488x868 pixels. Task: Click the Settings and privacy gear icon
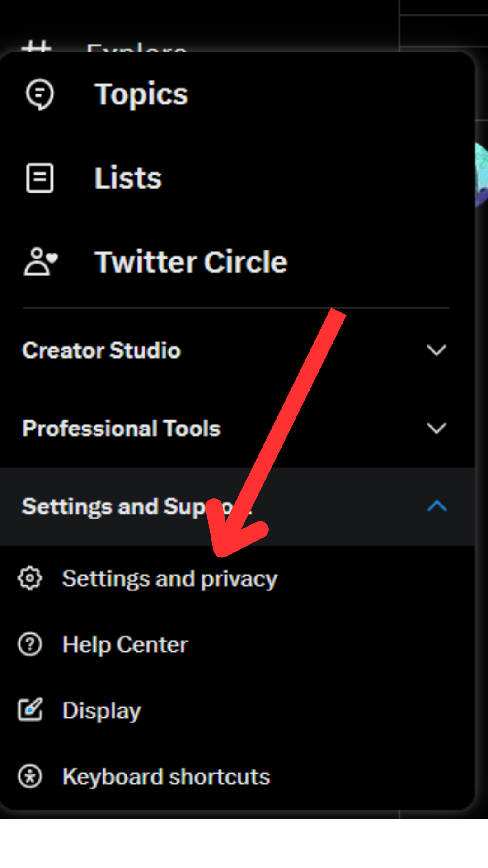pos(30,578)
